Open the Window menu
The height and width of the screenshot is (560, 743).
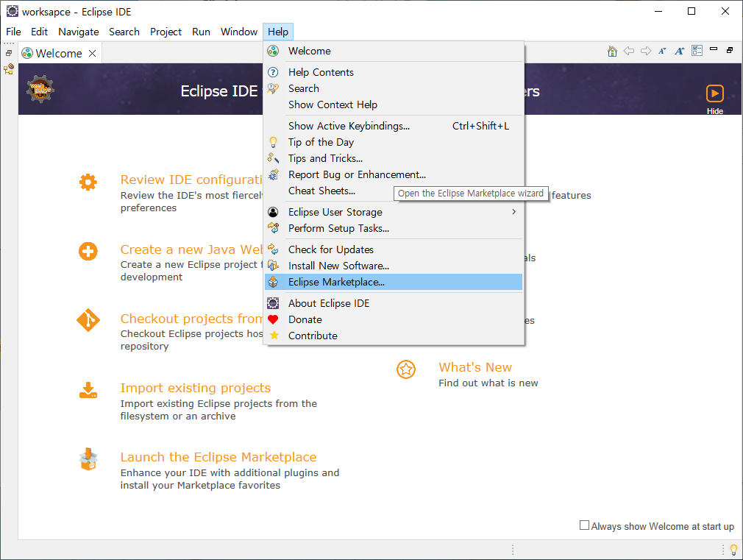pos(239,32)
